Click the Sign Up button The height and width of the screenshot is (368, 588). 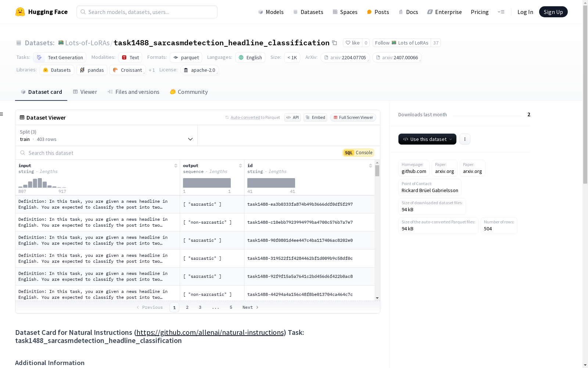point(553,12)
